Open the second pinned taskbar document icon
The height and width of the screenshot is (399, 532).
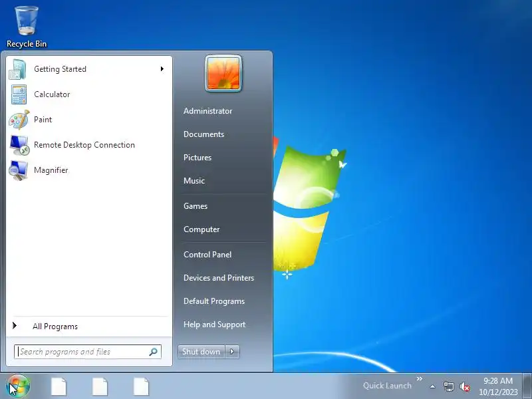[100, 386]
